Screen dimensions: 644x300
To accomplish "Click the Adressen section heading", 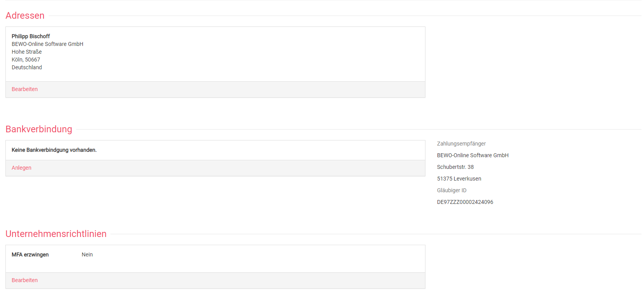I will [25, 16].
